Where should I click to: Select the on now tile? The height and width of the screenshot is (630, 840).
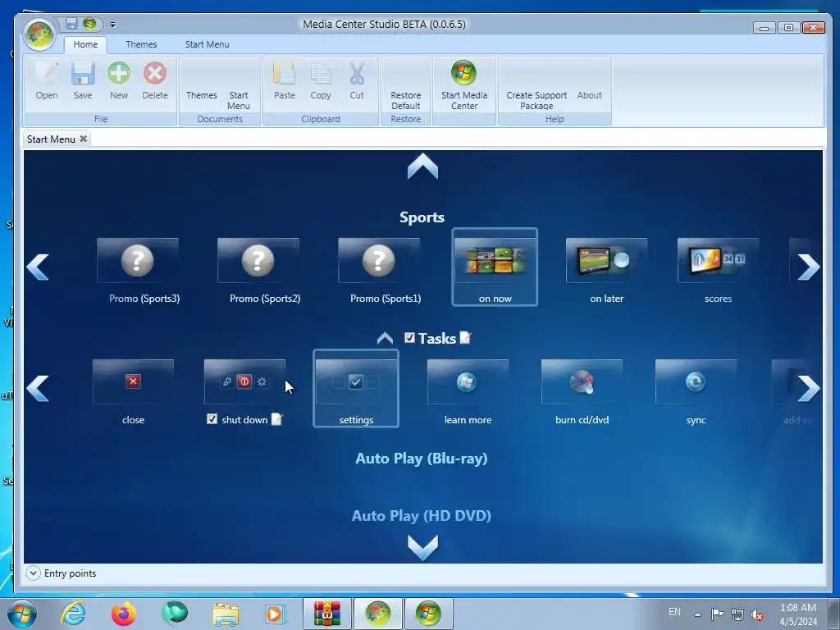coord(495,267)
